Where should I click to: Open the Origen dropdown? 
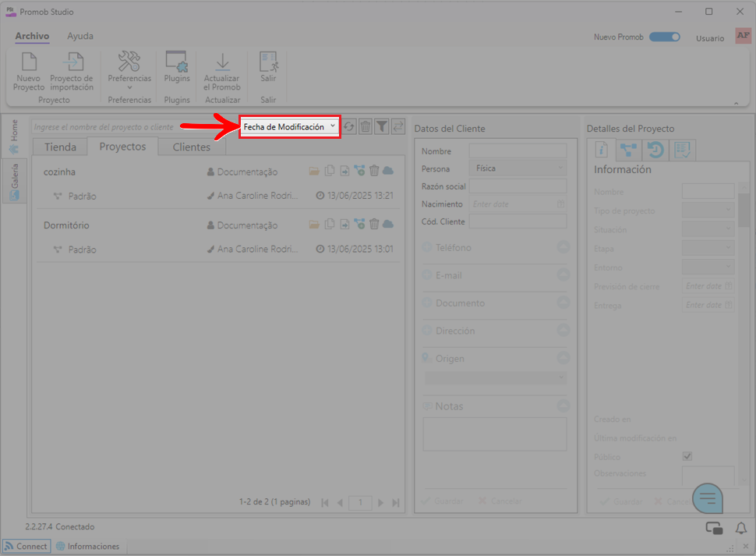495,377
